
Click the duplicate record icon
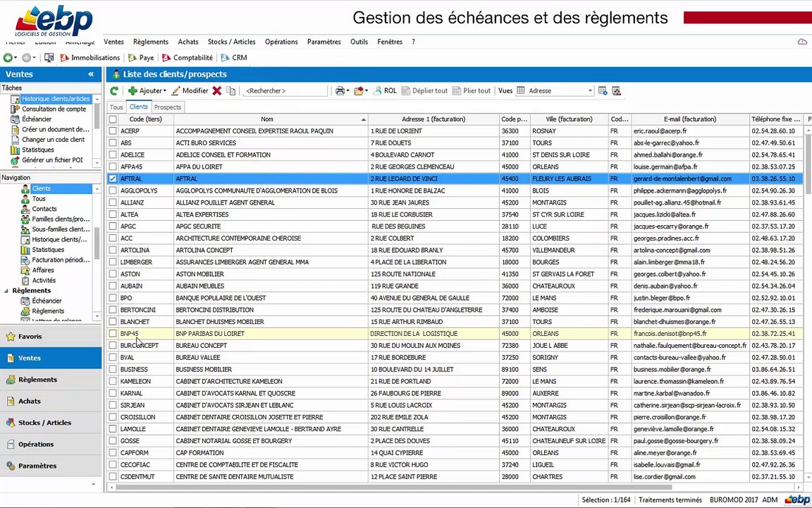231,91
